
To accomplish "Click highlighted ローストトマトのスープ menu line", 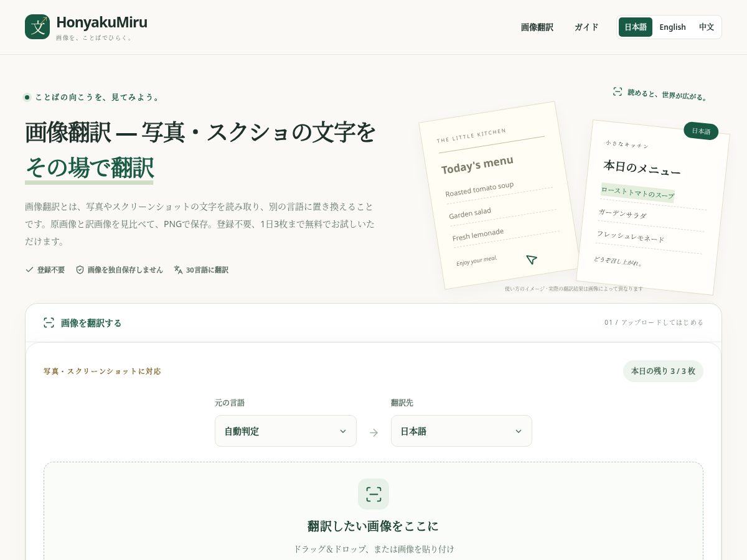I will [637, 193].
